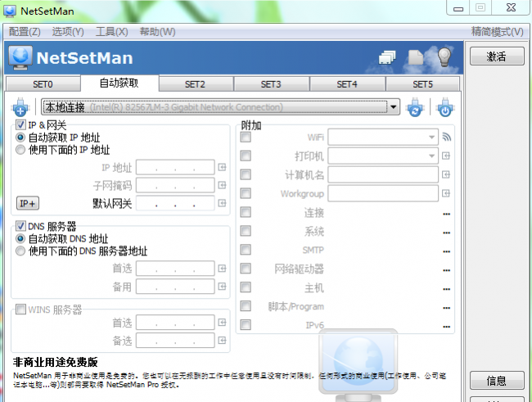Click the light bulb tips icon
532x402 pixels.
pos(444,56)
